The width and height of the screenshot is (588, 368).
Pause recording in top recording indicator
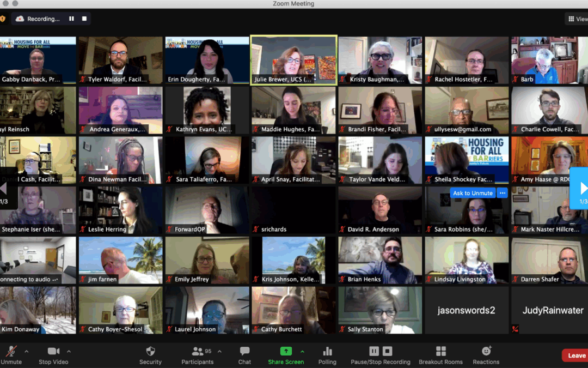(x=71, y=19)
